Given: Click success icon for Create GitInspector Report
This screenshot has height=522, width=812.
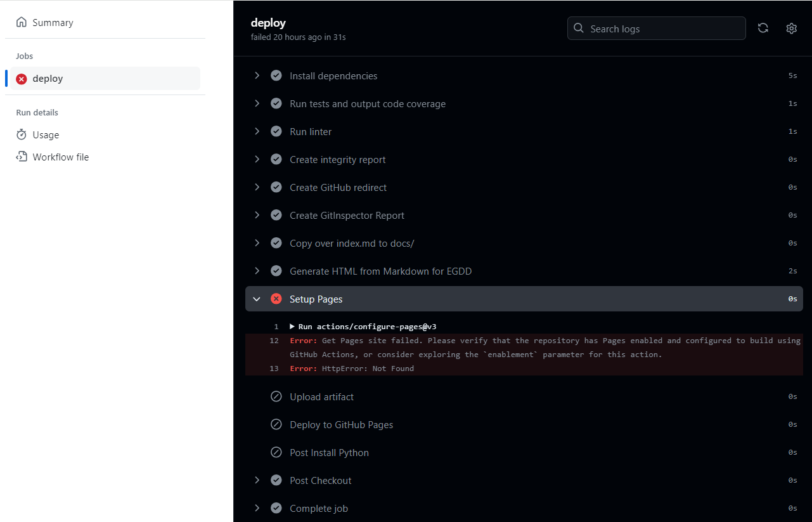Looking at the screenshot, I should pos(276,215).
